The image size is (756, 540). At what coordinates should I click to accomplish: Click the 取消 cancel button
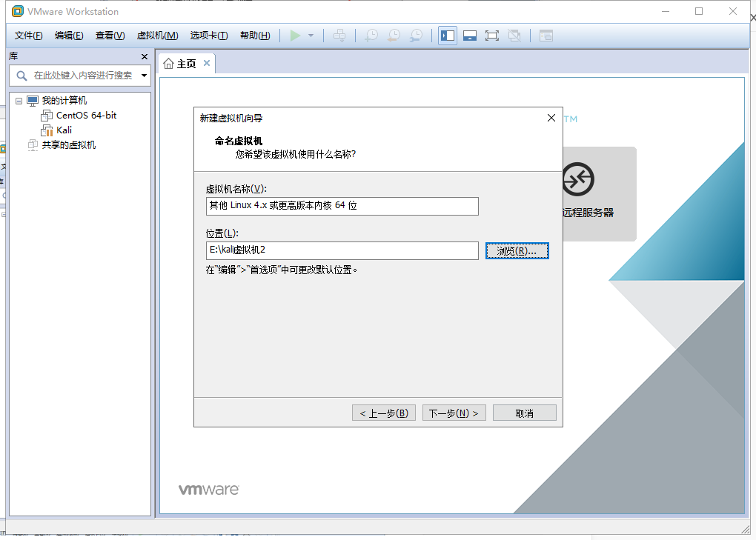(x=525, y=413)
